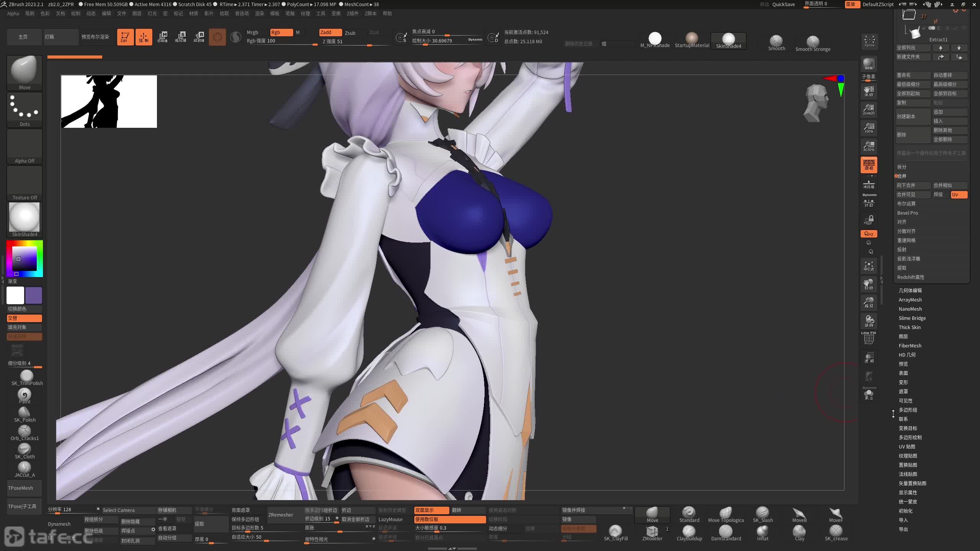The height and width of the screenshot is (551, 980).
Task: Toggle the XYZ rotation button
Action: pyautogui.click(x=869, y=234)
